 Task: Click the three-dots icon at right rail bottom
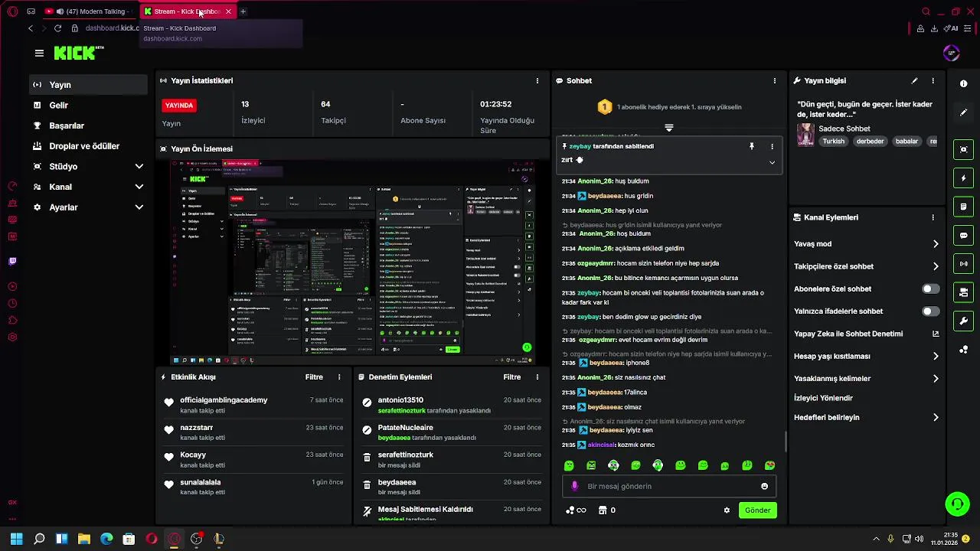pyautogui.click(x=963, y=350)
